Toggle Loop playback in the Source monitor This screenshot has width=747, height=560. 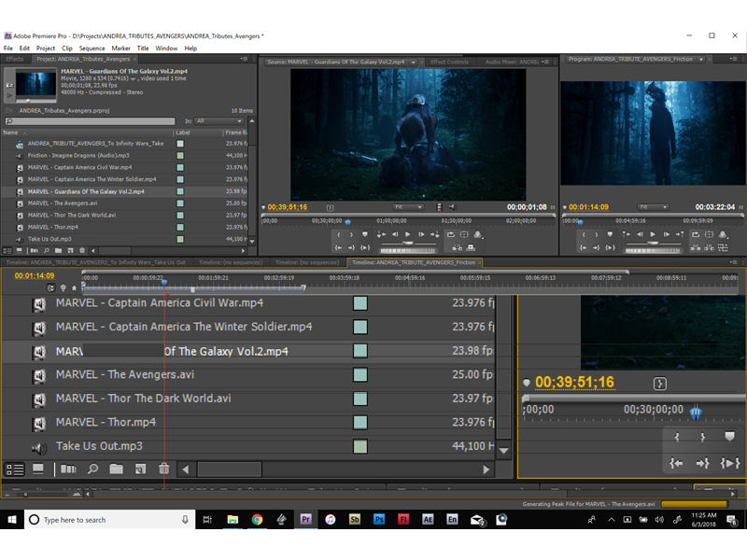point(451,234)
